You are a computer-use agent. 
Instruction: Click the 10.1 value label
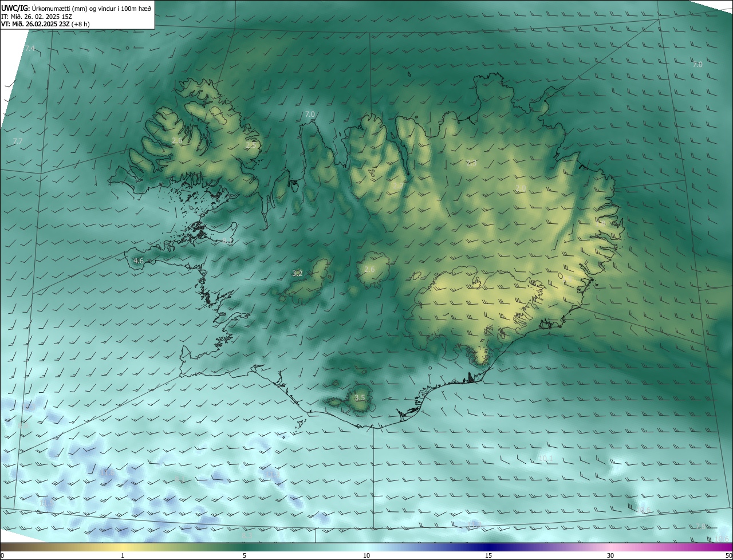pyautogui.click(x=546, y=458)
